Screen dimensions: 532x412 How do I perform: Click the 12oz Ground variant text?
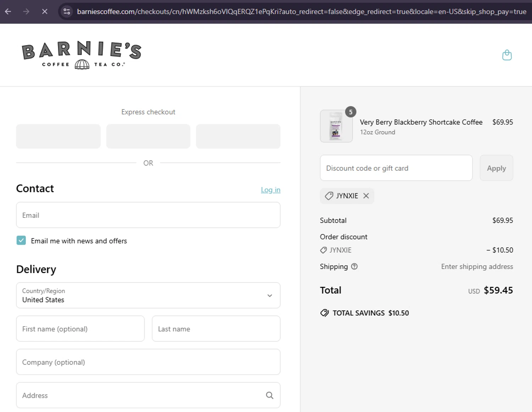click(377, 132)
